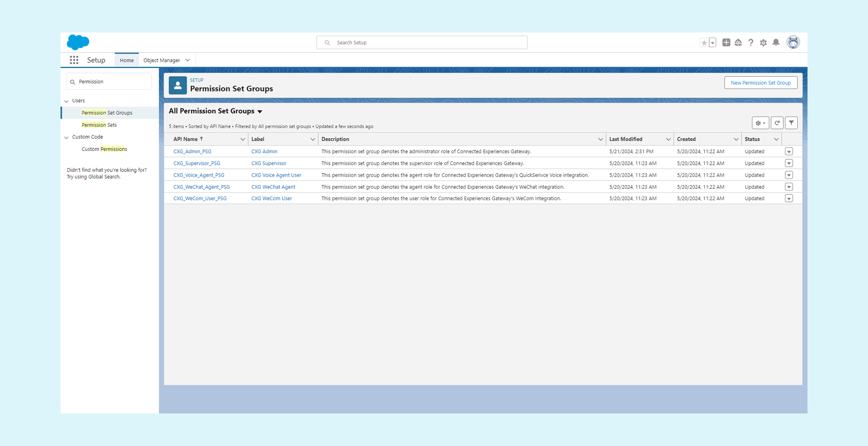This screenshot has height=446, width=868.
Task: Click the 5/21/2024, 2:31 PM last modified cell
Action: pos(631,151)
